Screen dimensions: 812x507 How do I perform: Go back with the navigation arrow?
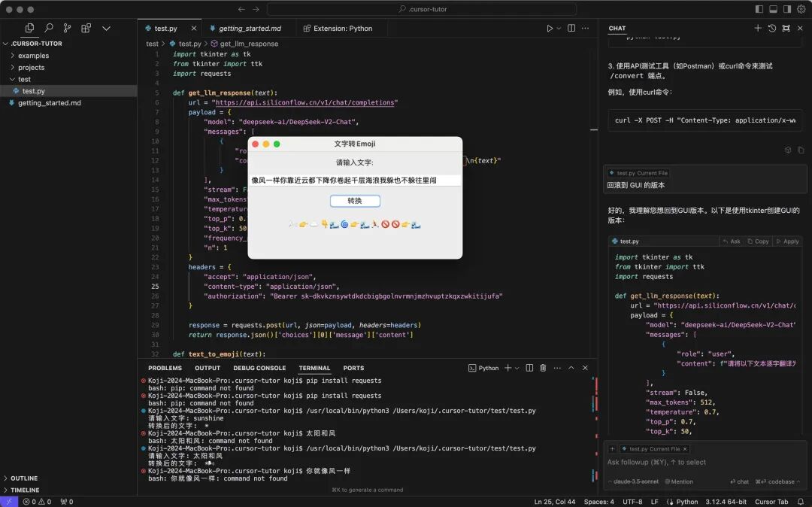point(241,9)
